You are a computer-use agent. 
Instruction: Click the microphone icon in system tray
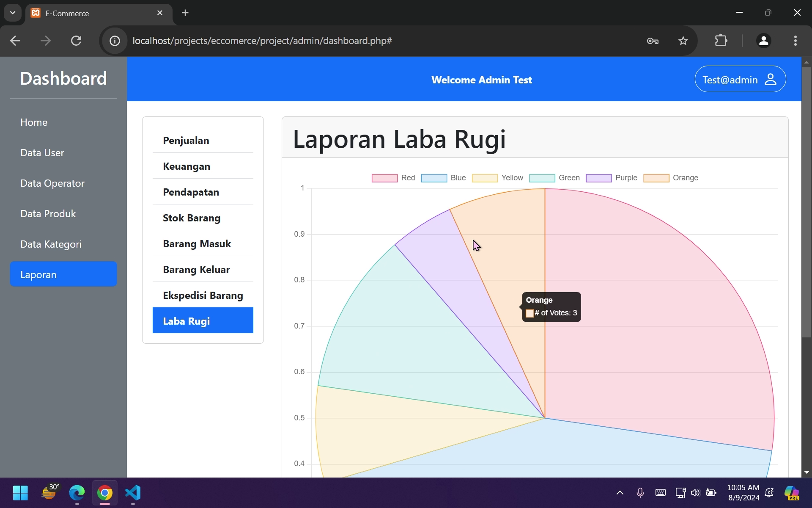coord(640,493)
